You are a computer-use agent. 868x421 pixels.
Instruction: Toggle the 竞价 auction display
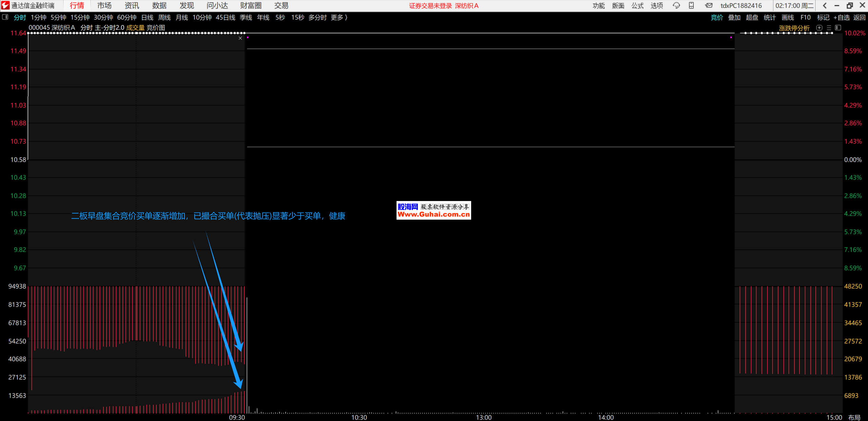click(717, 18)
